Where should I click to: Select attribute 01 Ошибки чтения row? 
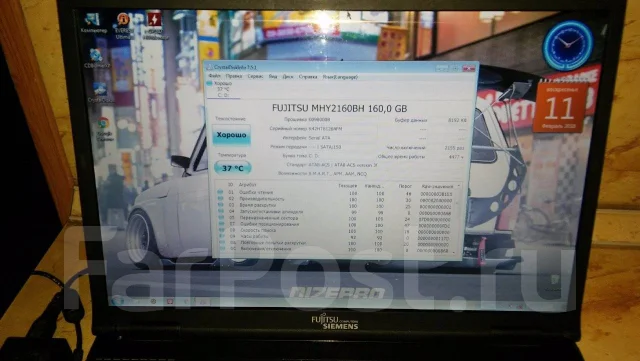336,193
